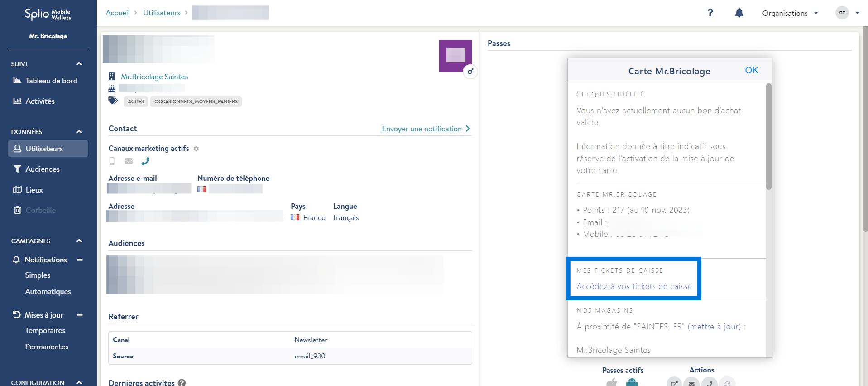Open Audiences in sidebar

(48, 169)
